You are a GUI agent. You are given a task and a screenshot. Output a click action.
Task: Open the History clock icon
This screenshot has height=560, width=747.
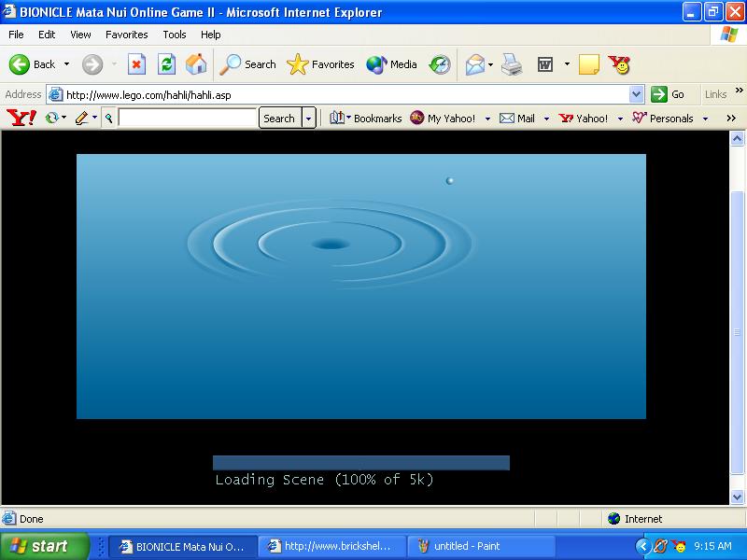click(439, 64)
